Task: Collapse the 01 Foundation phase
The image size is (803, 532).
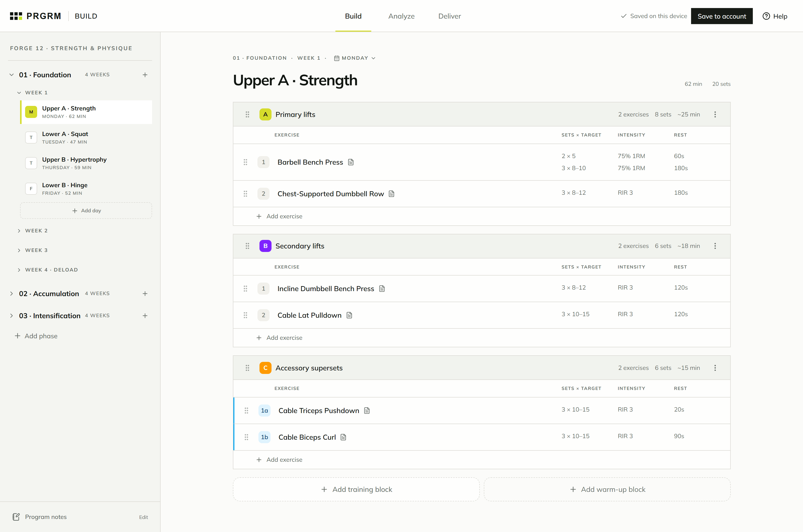Action: point(12,75)
